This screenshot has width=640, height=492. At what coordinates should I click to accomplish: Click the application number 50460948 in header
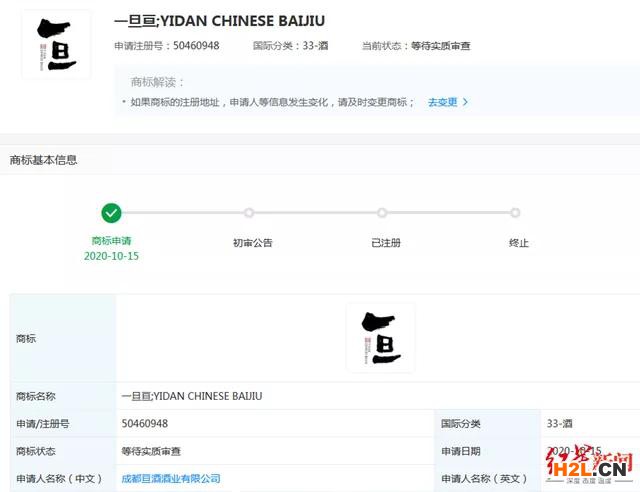click(196, 45)
